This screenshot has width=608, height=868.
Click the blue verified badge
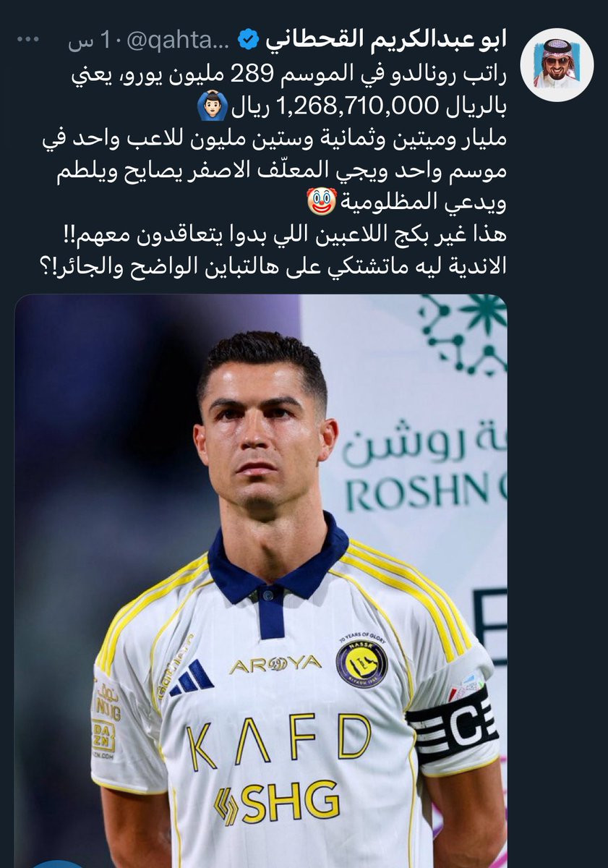(x=247, y=41)
